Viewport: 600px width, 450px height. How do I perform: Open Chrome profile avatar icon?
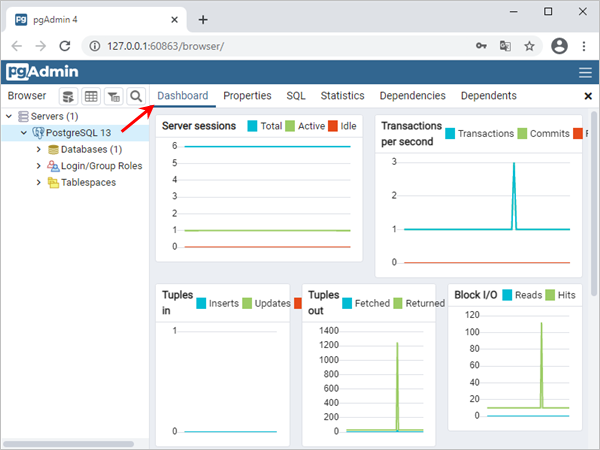[x=559, y=46]
